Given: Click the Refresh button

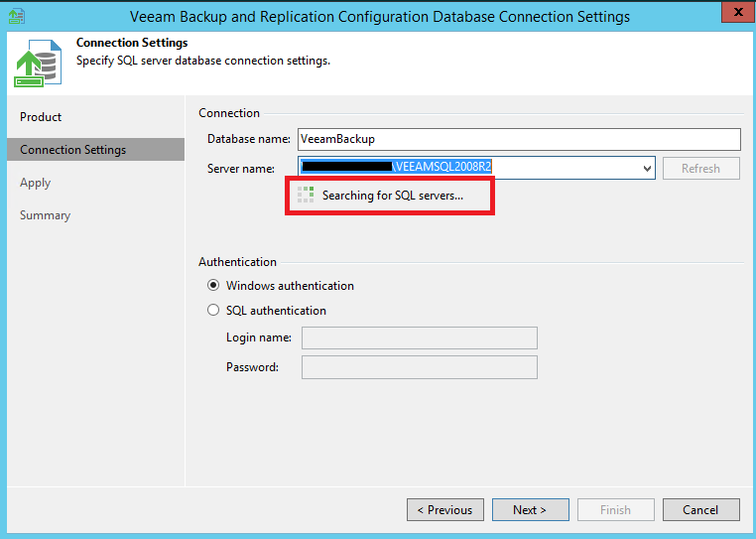Looking at the screenshot, I should pyautogui.click(x=701, y=169).
